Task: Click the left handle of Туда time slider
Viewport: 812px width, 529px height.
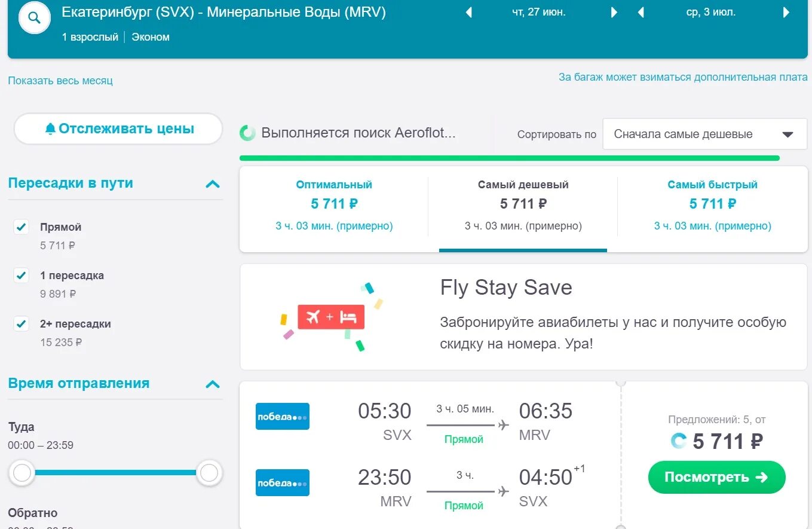Action: pyautogui.click(x=22, y=473)
